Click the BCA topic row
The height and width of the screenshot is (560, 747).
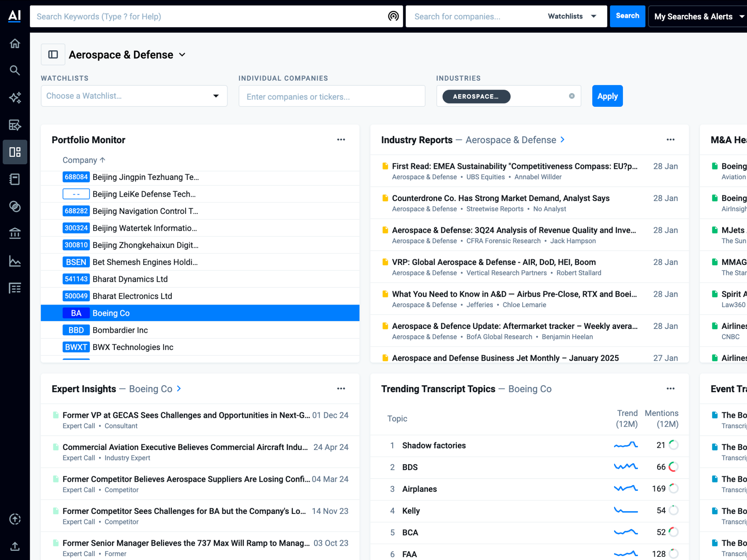529,532
